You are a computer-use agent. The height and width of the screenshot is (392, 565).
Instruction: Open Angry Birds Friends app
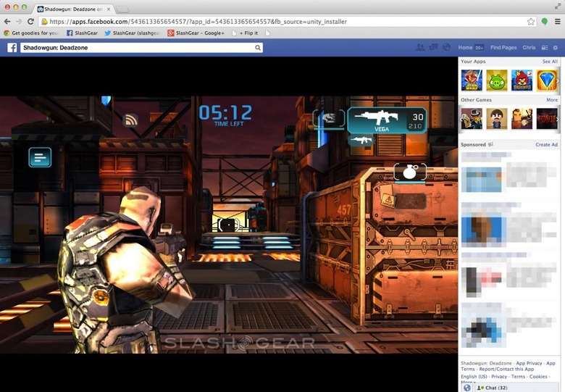(522, 80)
